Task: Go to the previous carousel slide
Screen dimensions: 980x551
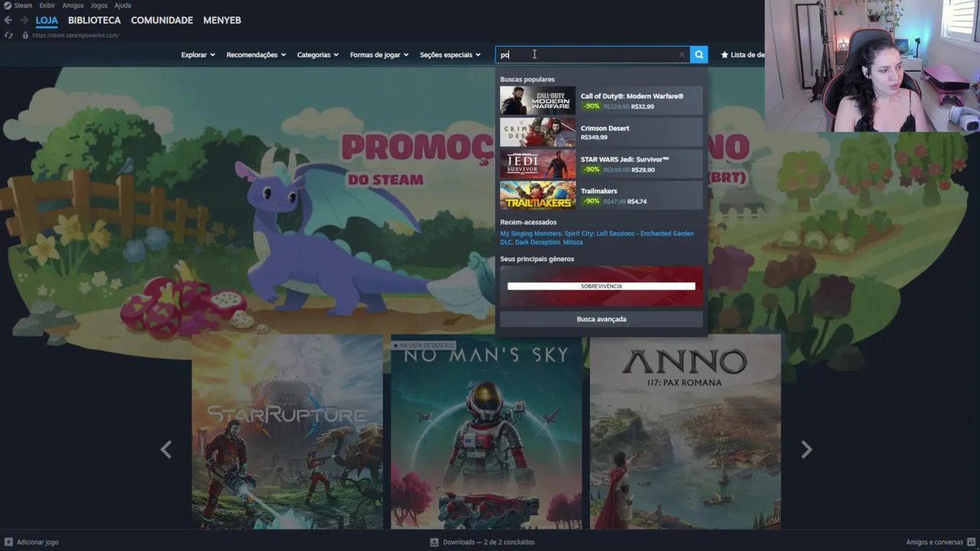Action: click(166, 449)
